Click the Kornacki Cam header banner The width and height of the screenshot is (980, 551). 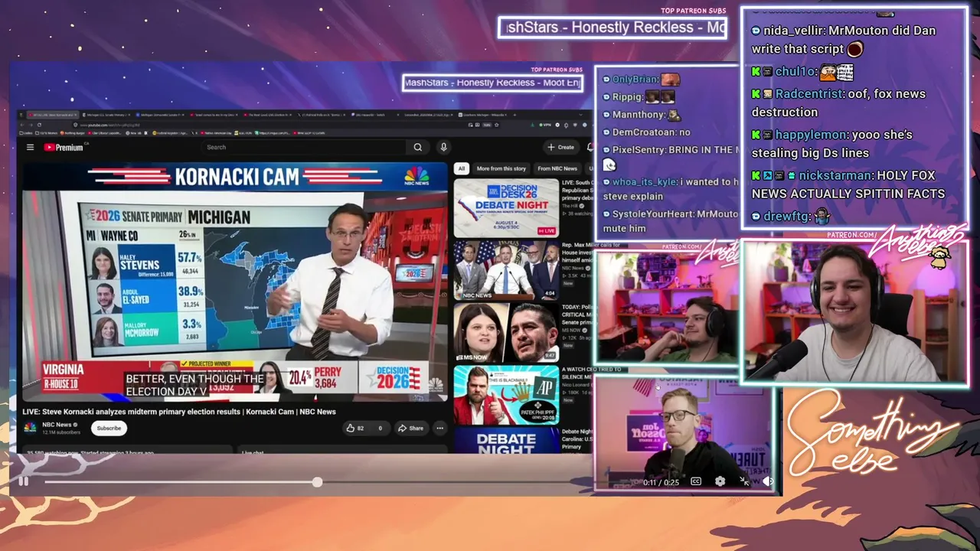(x=237, y=177)
